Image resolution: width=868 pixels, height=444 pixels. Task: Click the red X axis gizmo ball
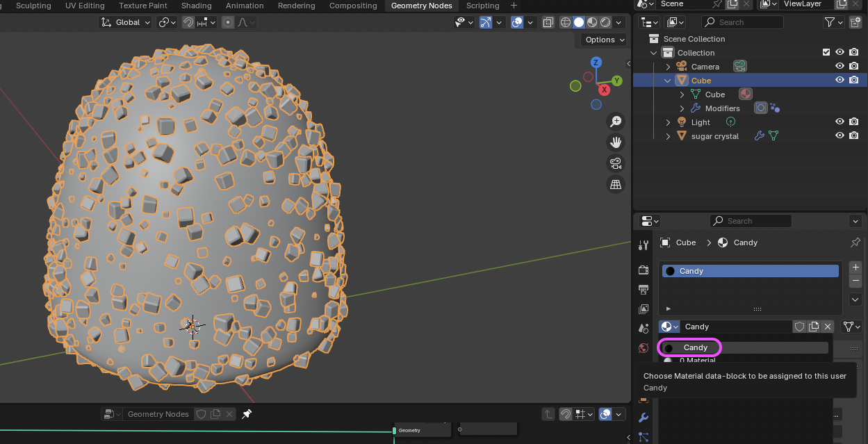pos(605,90)
